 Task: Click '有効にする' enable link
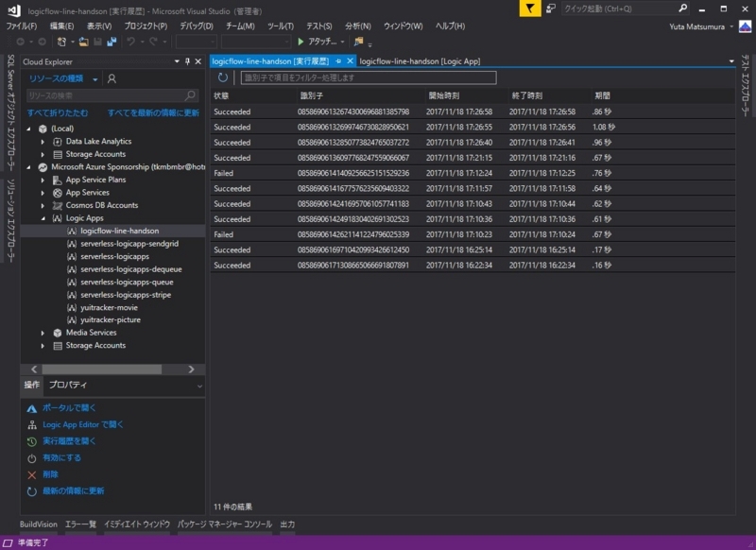(61, 458)
